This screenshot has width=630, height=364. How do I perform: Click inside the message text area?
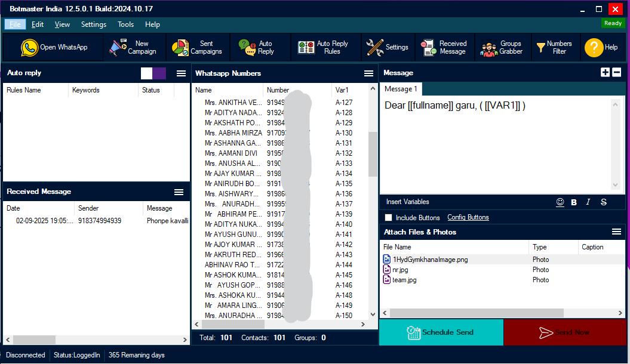[x=495, y=144]
